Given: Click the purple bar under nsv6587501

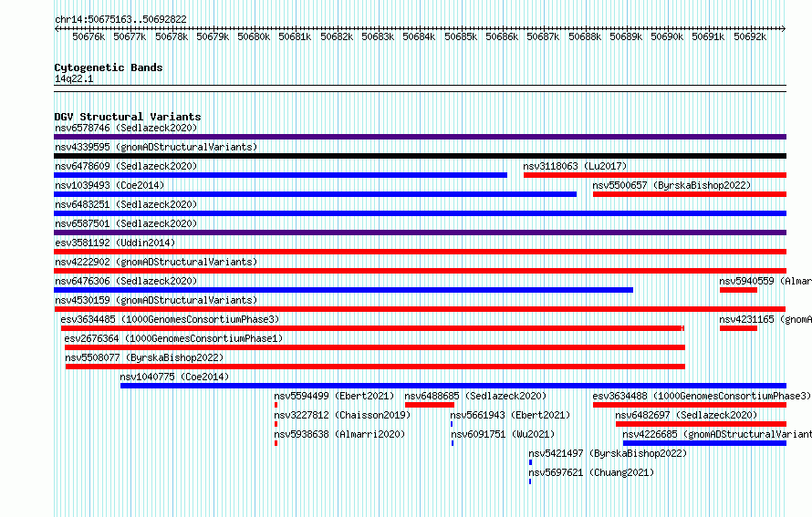Looking at the screenshot, I should pos(420,233).
